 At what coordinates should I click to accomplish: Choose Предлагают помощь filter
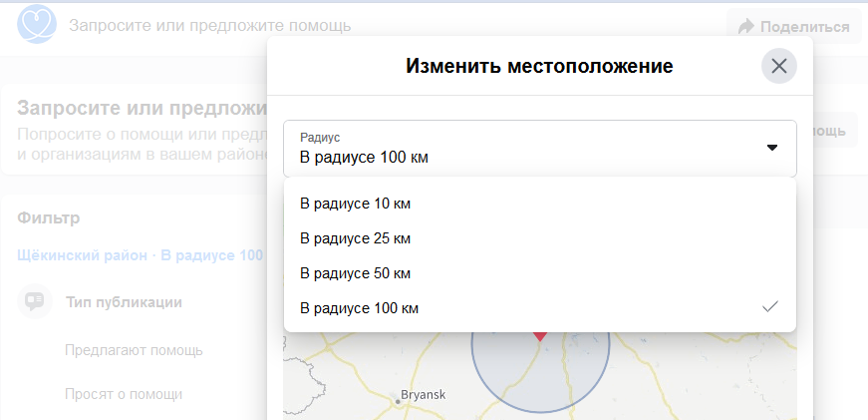134,351
